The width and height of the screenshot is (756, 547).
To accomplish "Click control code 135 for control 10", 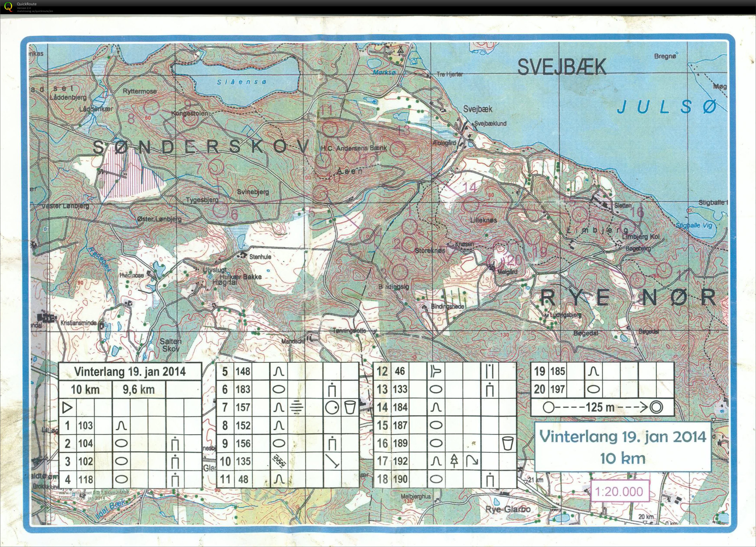I will (243, 461).
